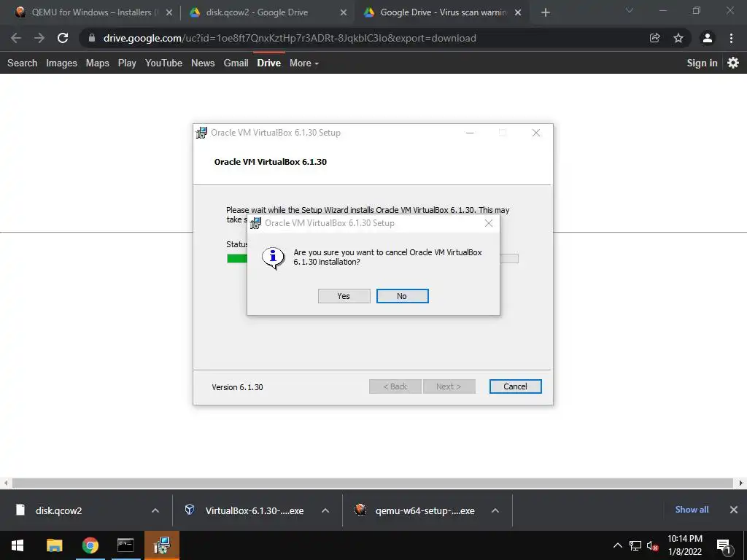
Task: Switch to disk.qcow2 Google Drive tab
Action: pos(258,12)
